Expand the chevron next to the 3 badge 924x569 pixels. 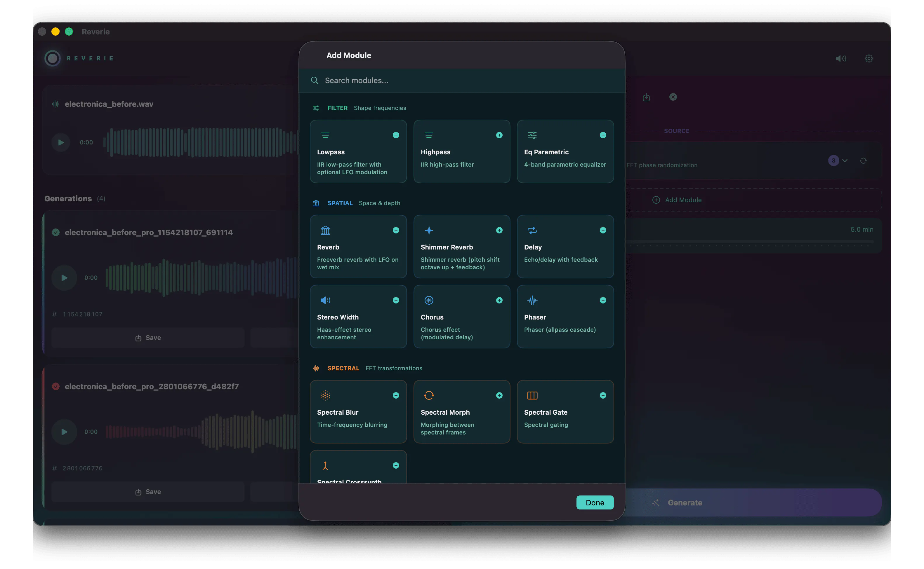tap(845, 161)
